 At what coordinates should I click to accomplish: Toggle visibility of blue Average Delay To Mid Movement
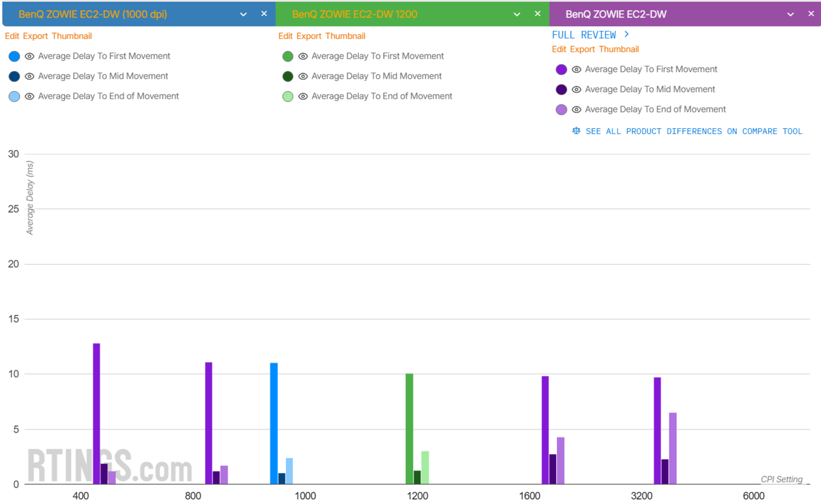click(x=29, y=76)
